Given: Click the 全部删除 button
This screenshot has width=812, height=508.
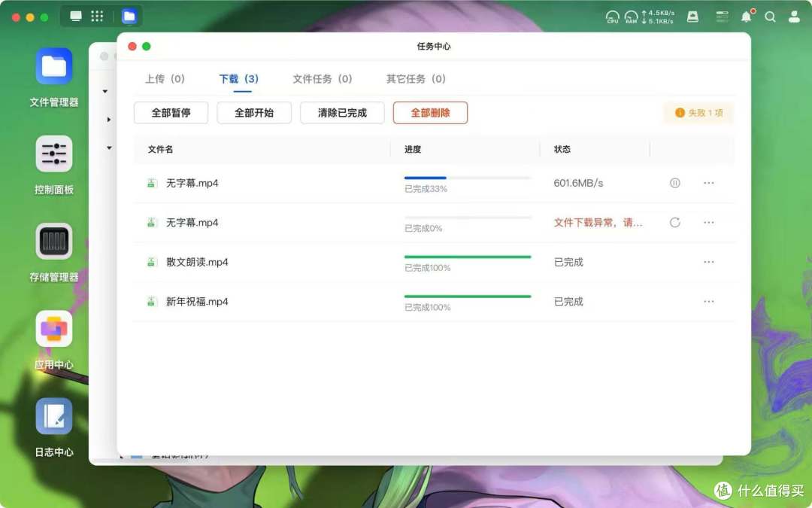Looking at the screenshot, I should point(430,112).
